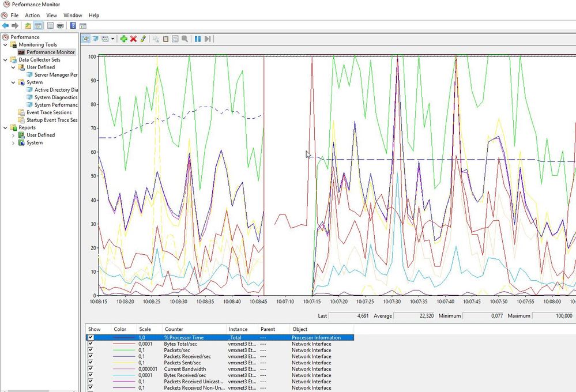Screen dimensions: 576x392
Task: Click the Update Data step-forward icon
Action: 208,39
